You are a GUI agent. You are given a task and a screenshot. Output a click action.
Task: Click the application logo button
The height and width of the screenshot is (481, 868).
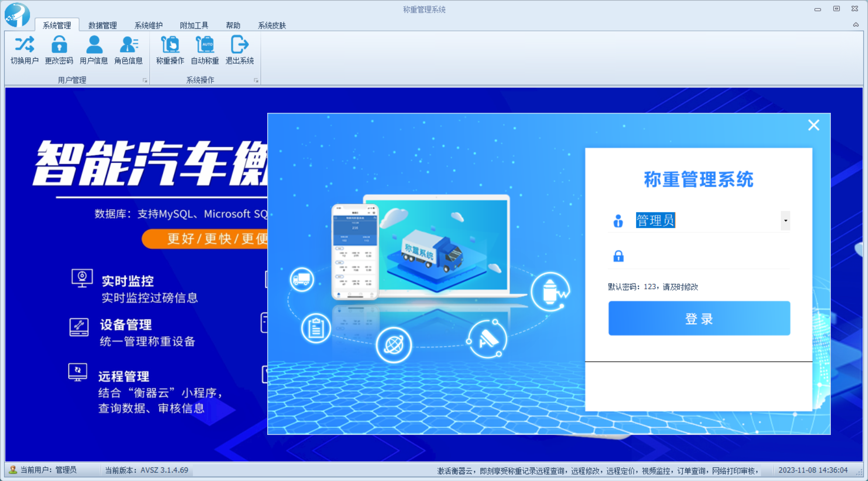[17, 15]
